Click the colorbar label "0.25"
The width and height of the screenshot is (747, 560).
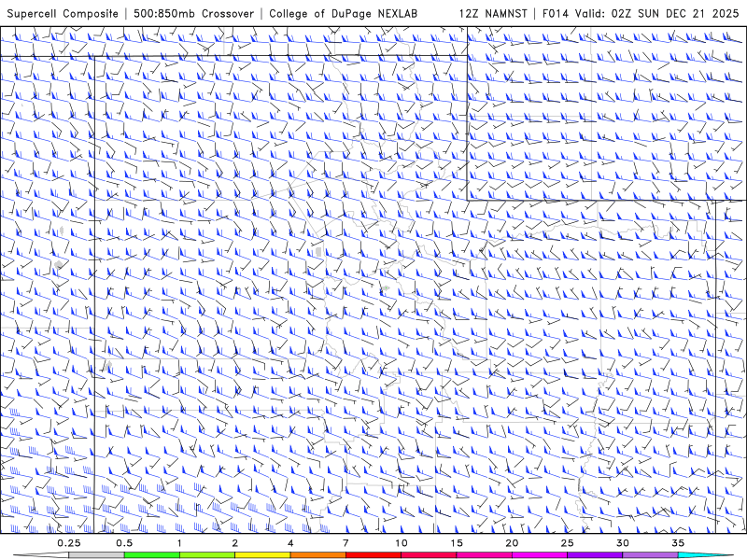[x=69, y=543]
